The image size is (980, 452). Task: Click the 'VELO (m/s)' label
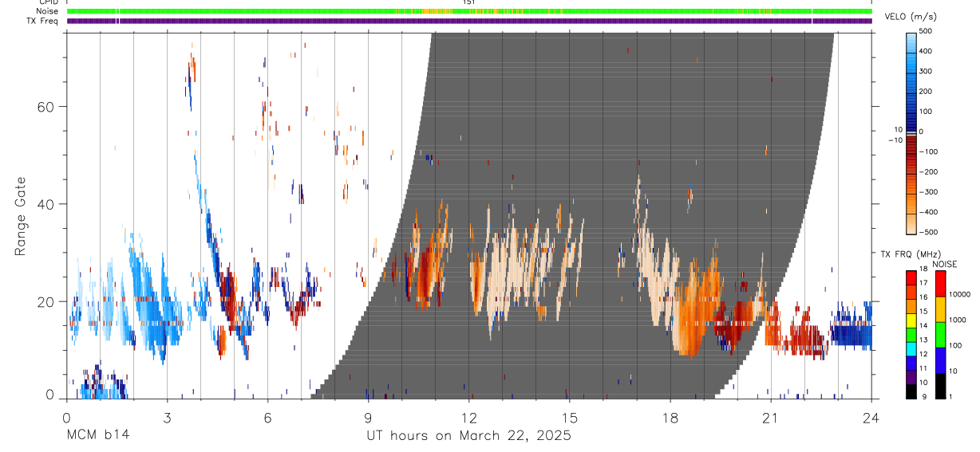tap(911, 18)
